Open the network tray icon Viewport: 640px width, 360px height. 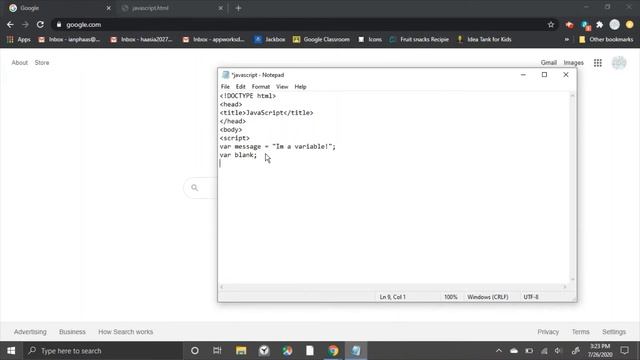tap(544, 351)
